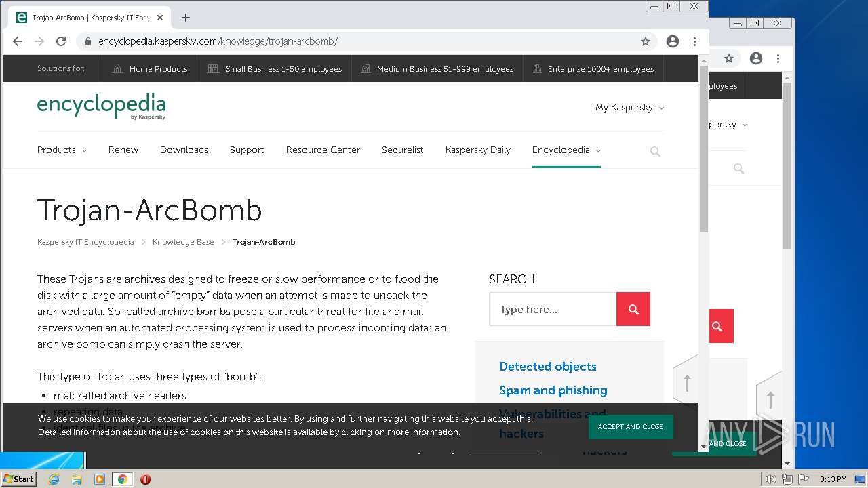868x488 pixels.
Task: Open the Detected objects sidebar link
Action: coord(548,367)
